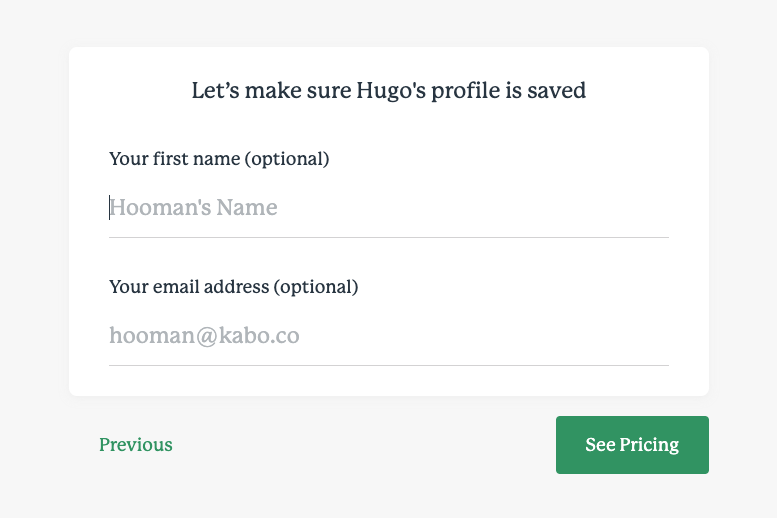Click the underline beneath the first name field
This screenshot has width=777, height=518.
pyautogui.click(x=389, y=237)
